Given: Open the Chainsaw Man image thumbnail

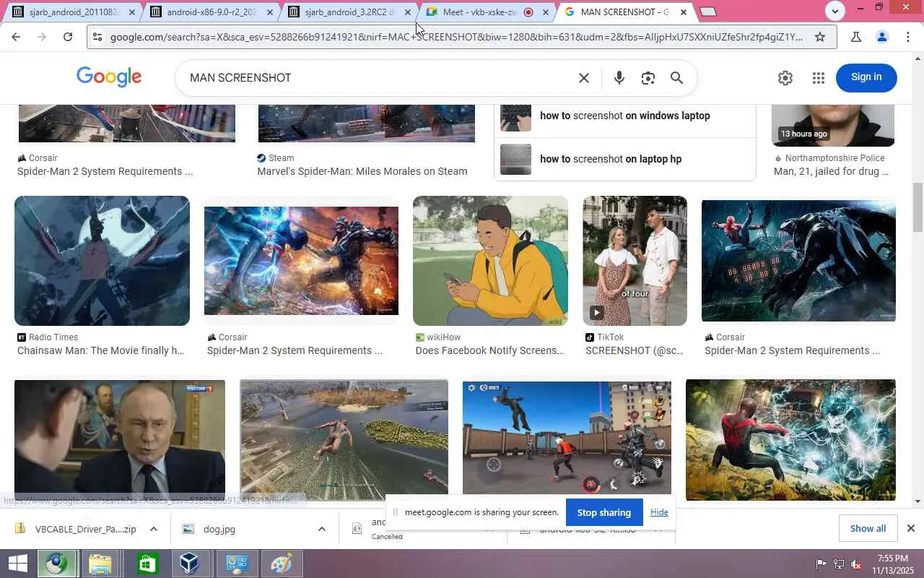Looking at the screenshot, I should coord(102,261).
